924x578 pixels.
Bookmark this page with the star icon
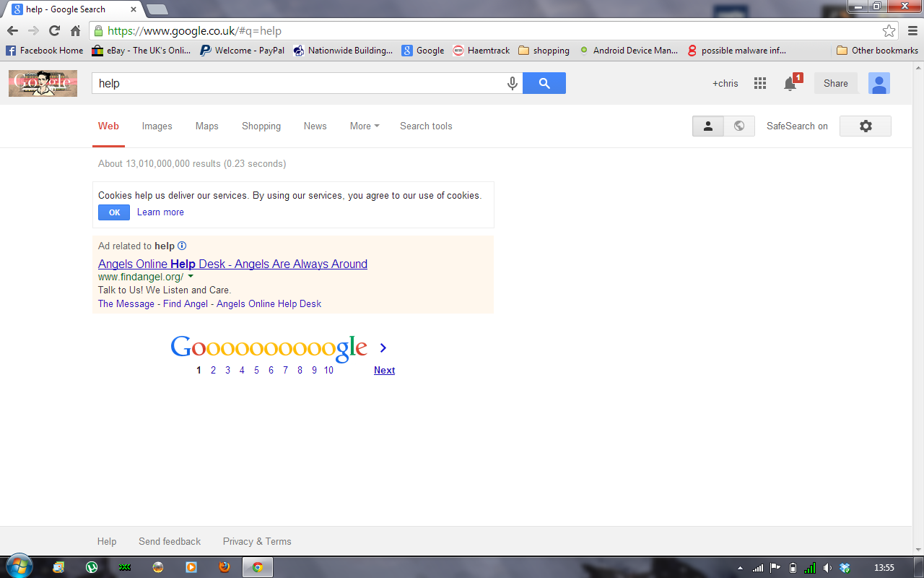coord(889,31)
